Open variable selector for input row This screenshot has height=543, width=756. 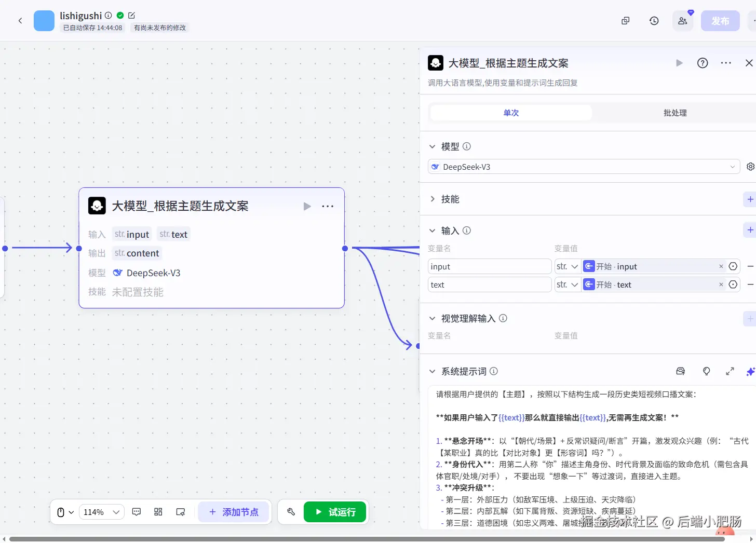tap(733, 266)
